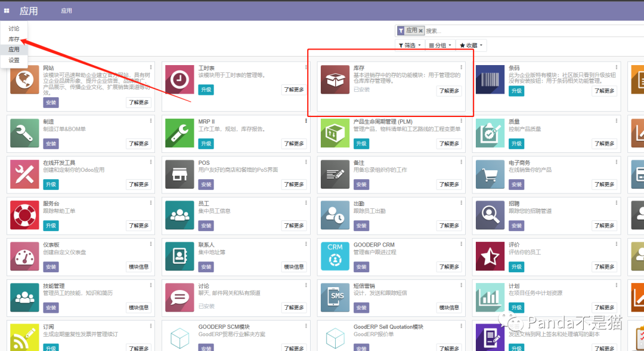
Task: Click the 招聘 magnifier icon
Action: 490,215
